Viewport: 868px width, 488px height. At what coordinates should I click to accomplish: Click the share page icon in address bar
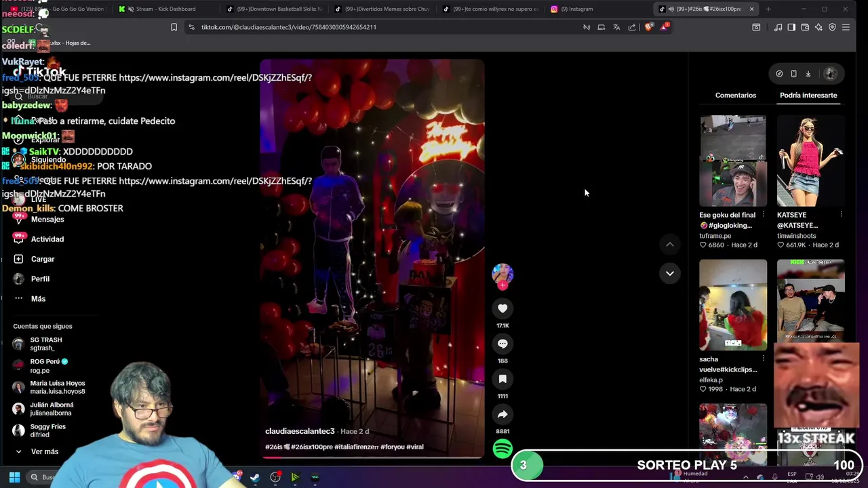tap(632, 27)
